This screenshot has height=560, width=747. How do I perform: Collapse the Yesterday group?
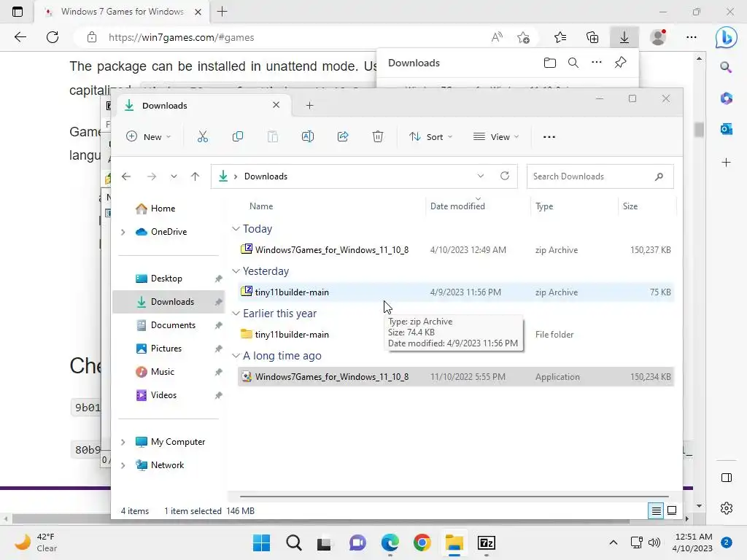(x=236, y=271)
